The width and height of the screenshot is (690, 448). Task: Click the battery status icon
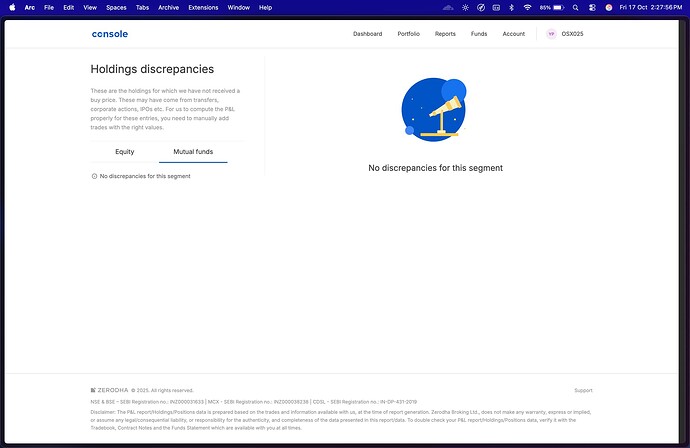(552, 7)
